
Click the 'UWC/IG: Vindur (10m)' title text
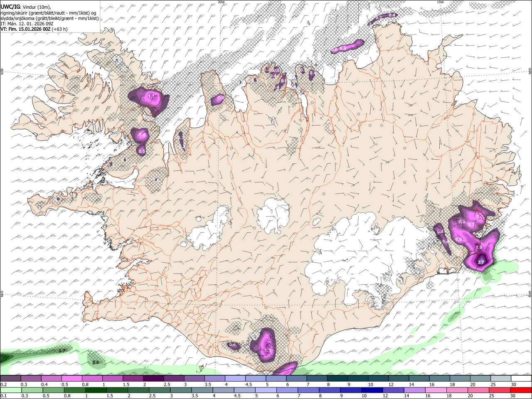pyautogui.click(x=25, y=7)
